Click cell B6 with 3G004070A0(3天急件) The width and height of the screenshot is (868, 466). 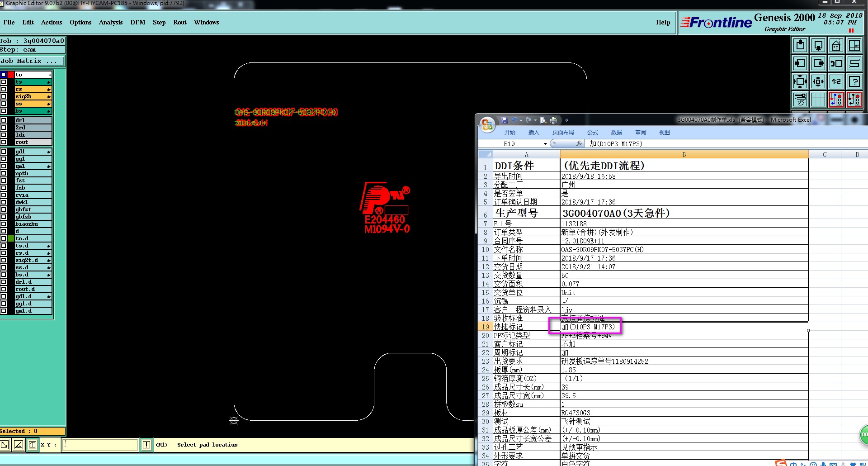click(x=684, y=213)
